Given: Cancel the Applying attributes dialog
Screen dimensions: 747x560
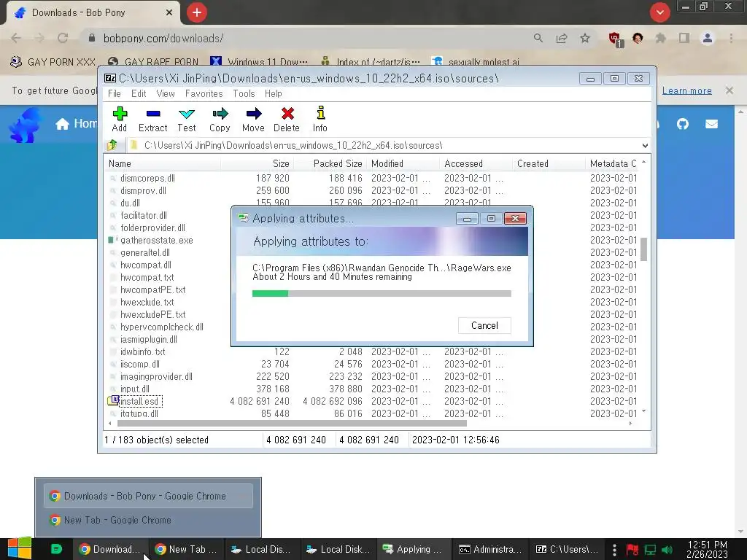Looking at the screenshot, I should point(484,325).
